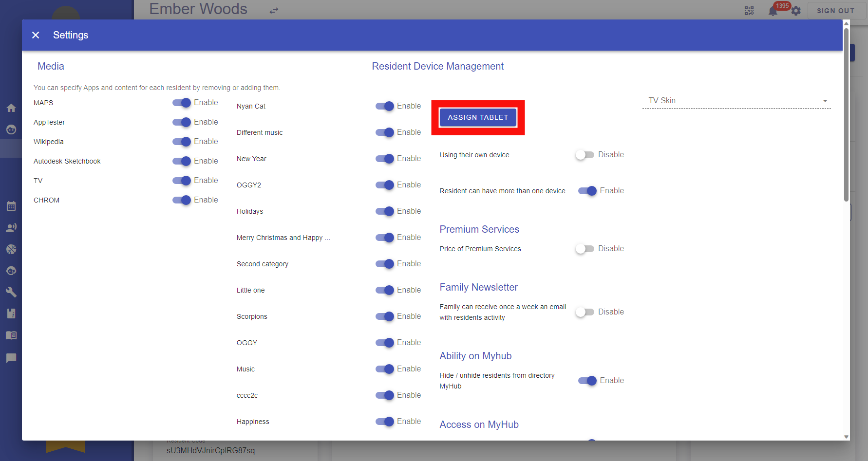The height and width of the screenshot is (461, 868).
Task: Toggle the Second category switch
Action: click(385, 264)
